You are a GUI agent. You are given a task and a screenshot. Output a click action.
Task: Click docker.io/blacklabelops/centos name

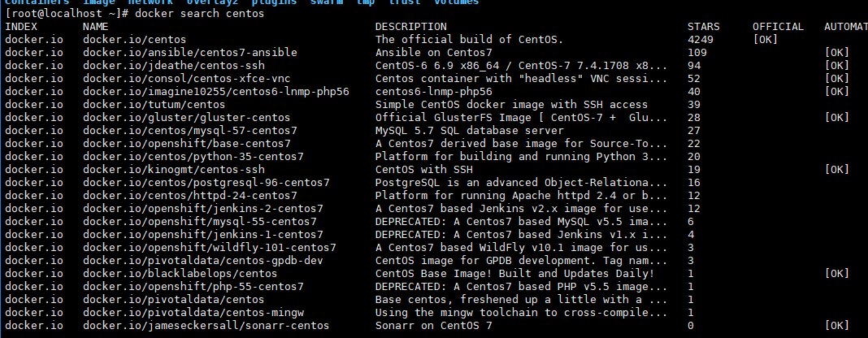coord(180,273)
